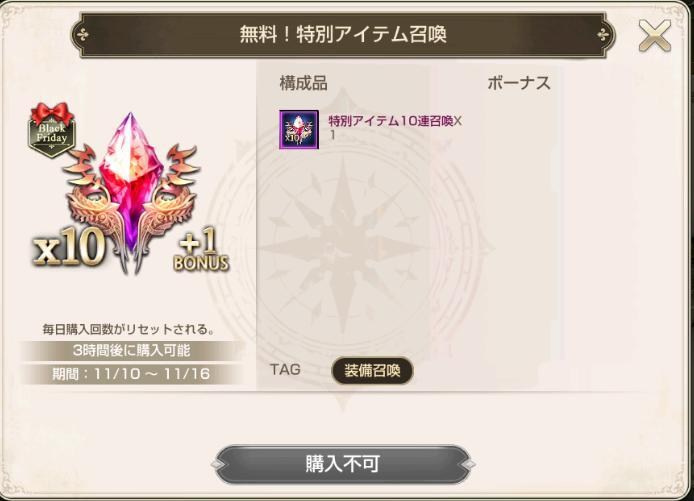Click the gold x10 multiplier graphic
The image size is (694, 501).
click(x=69, y=248)
